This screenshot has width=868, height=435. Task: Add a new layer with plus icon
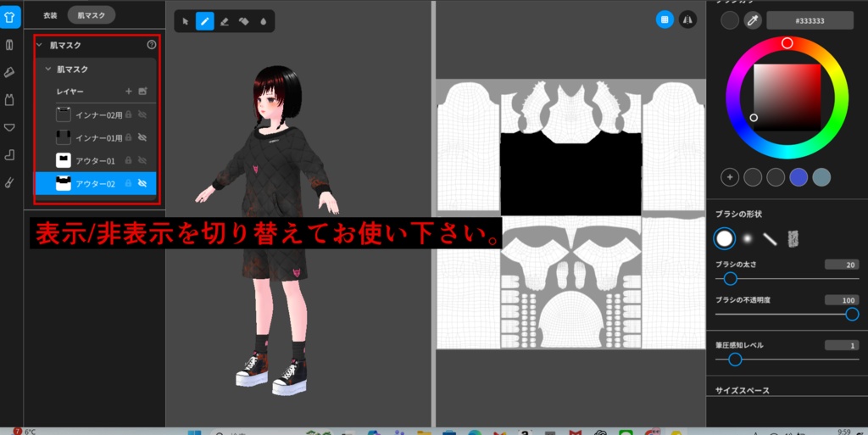129,92
